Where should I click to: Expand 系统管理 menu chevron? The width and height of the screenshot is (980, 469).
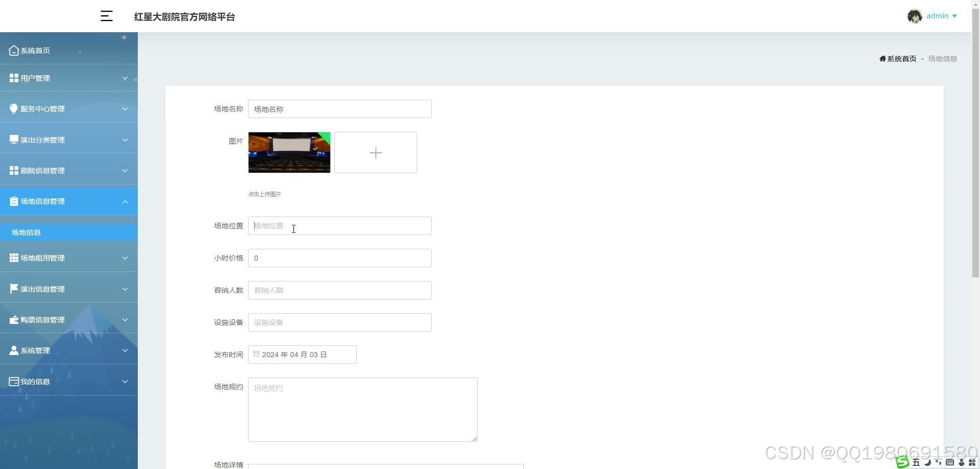pos(125,350)
